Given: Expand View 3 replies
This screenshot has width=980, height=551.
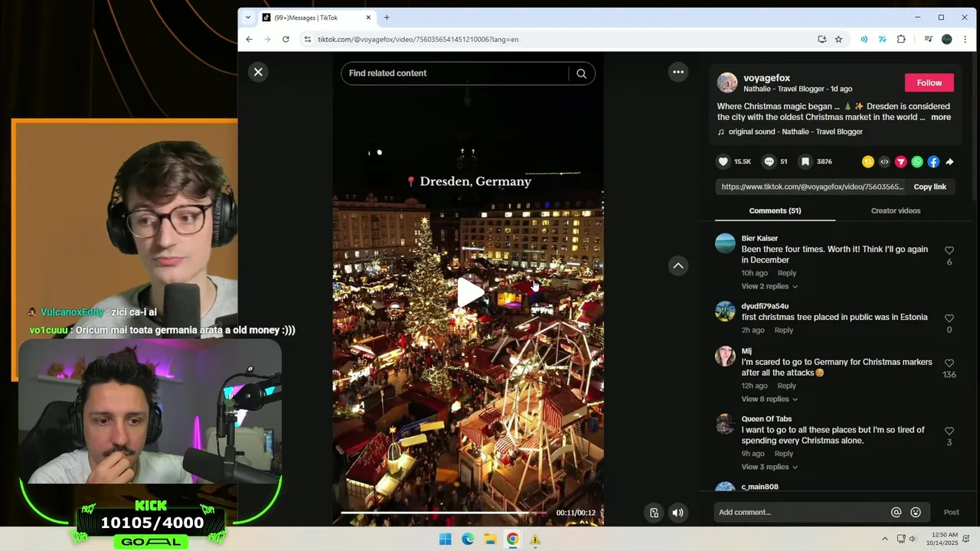Looking at the screenshot, I should pyautogui.click(x=769, y=467).
